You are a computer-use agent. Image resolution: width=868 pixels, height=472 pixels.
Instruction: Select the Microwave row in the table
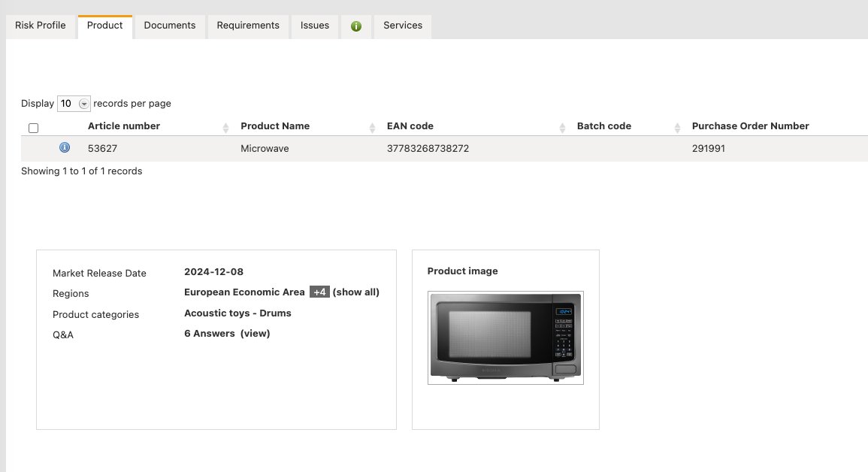coord(265,148)
